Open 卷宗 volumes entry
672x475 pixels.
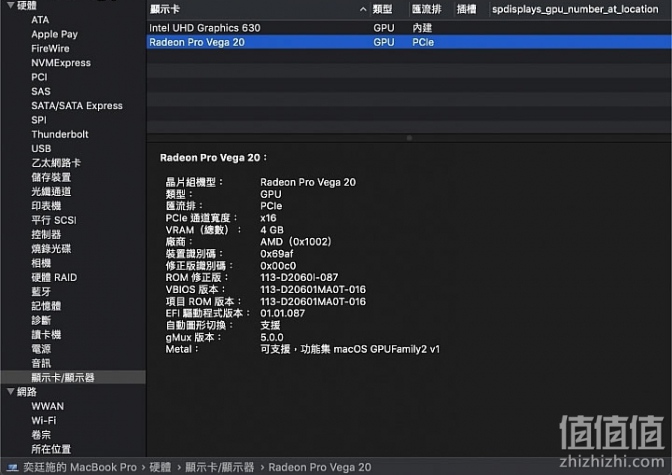tap(41, 435)
